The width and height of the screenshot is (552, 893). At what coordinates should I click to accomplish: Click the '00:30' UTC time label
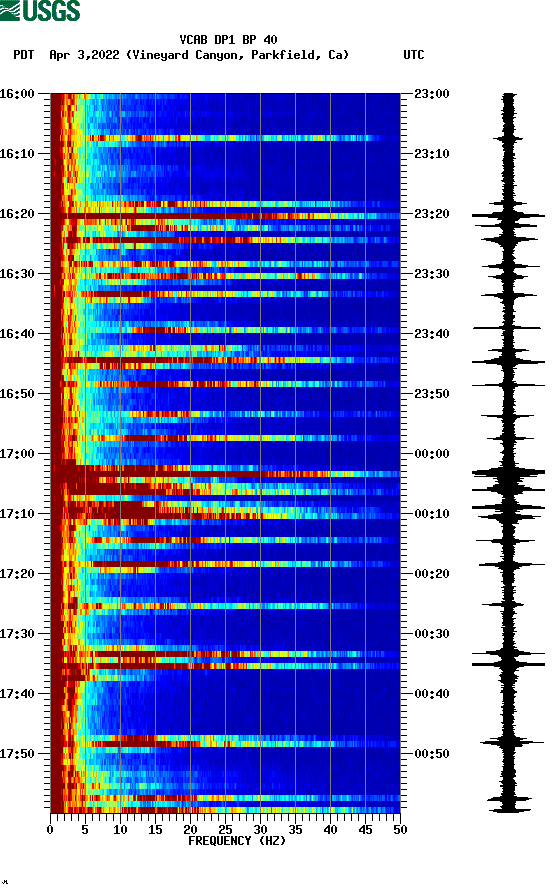pos(432,634)
